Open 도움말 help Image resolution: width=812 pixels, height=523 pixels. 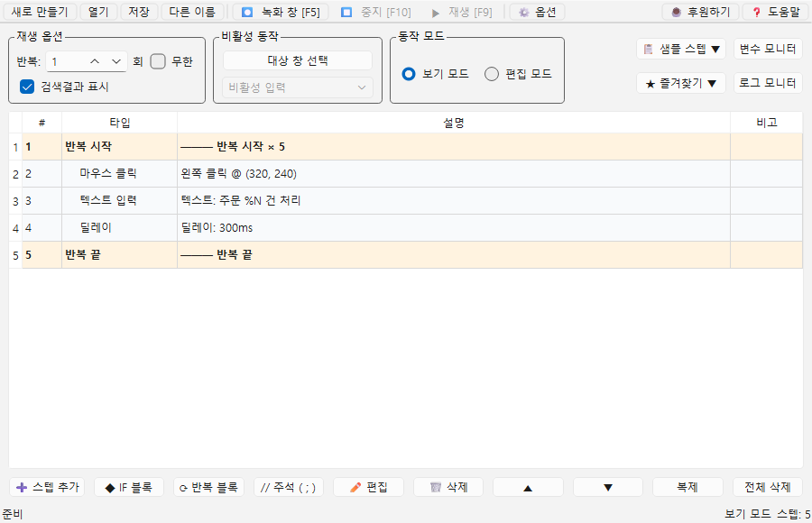[776, 12]
